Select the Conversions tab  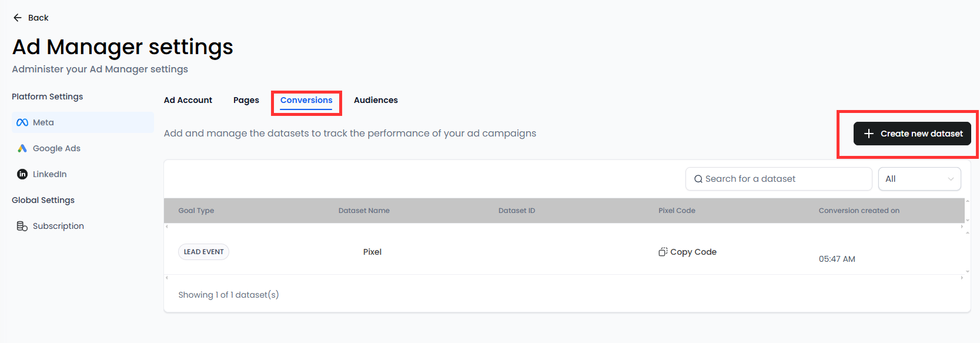pyautogui.click(x=306, y=100)
